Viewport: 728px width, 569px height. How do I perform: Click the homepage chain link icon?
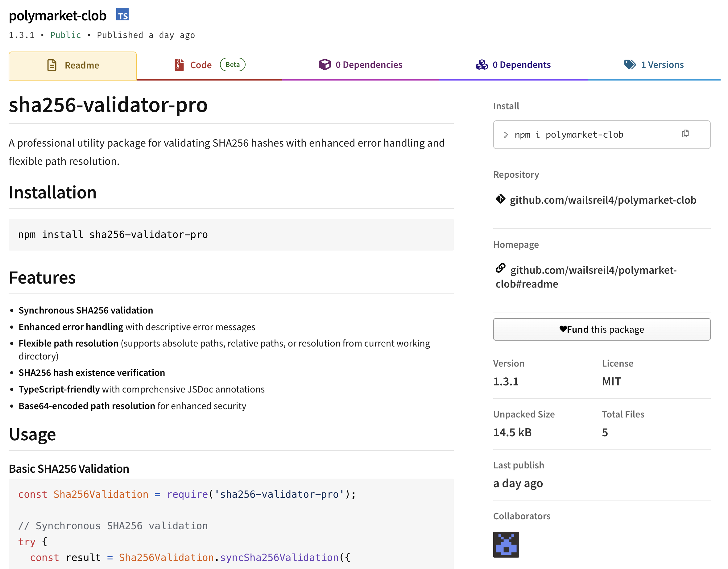pos(500,268)
